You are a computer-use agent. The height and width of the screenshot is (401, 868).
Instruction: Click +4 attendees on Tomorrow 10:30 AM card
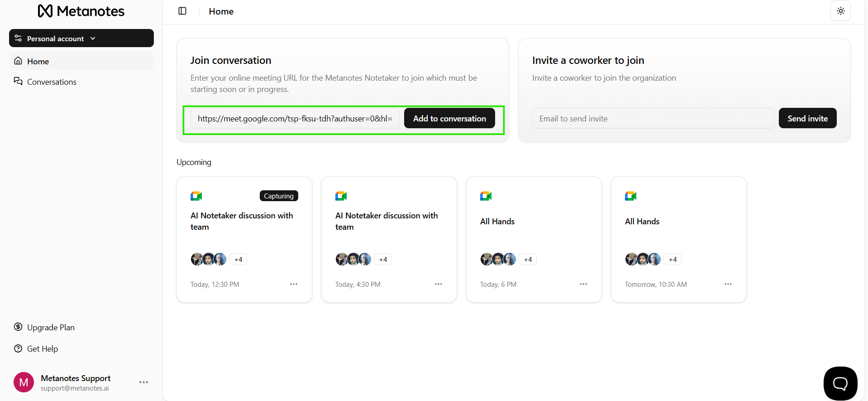(672, 259)
